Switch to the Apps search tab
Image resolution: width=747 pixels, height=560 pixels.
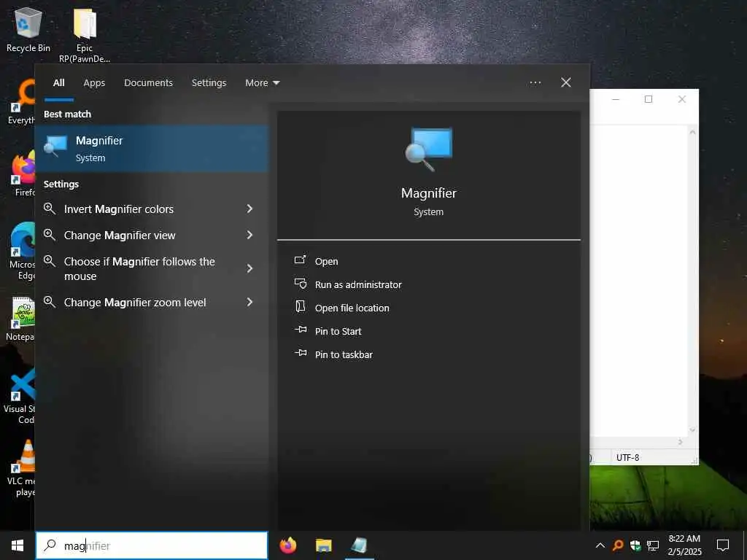94,83
